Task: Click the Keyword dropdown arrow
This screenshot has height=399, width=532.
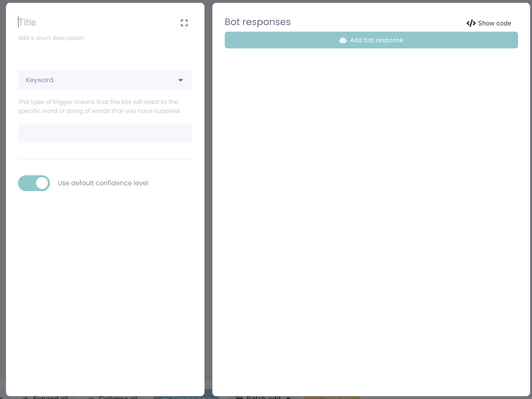Action: [x=181, y=80]
